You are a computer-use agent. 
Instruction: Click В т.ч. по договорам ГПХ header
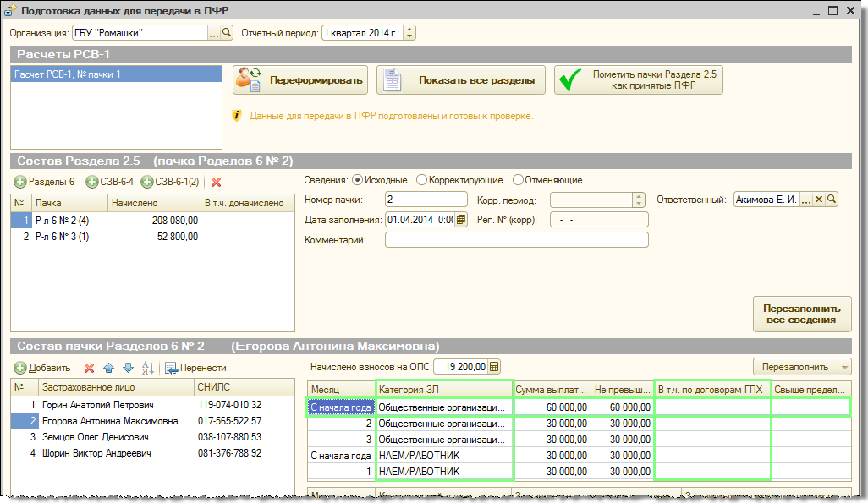tap(712, 390)
